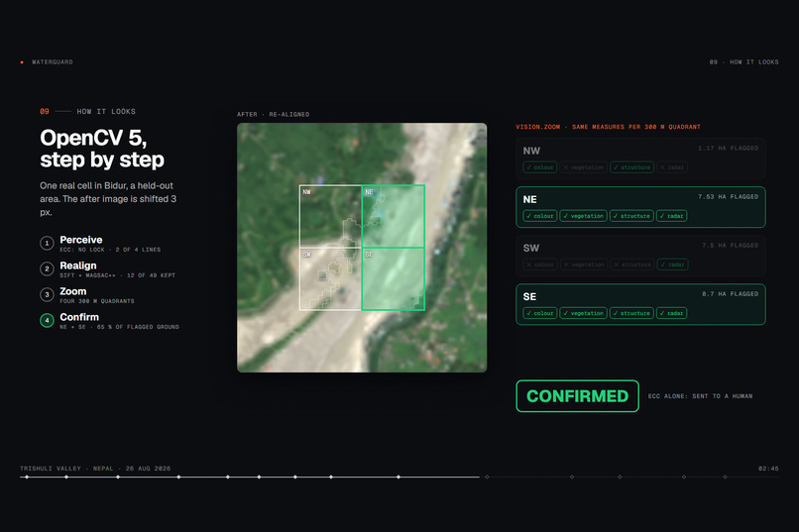Open the SW quadrant card
This screenshot has height=532, width=799.
(640, 256)
